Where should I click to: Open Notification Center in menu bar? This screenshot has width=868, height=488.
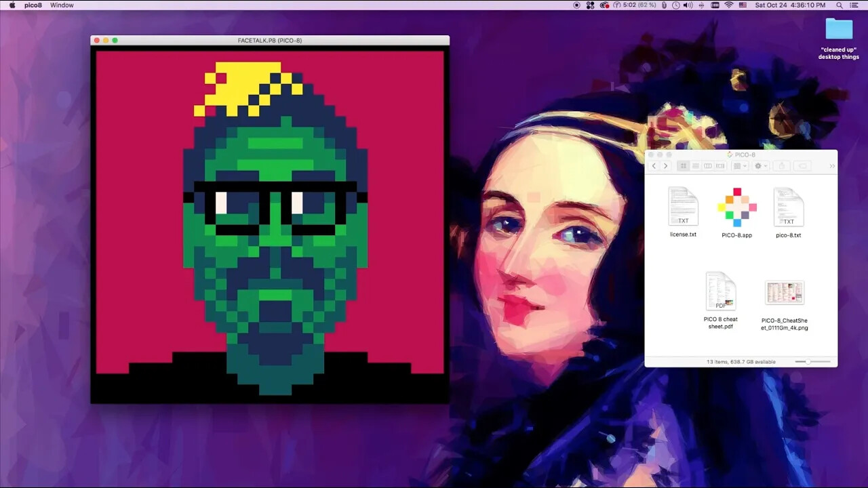pos(856,5)
